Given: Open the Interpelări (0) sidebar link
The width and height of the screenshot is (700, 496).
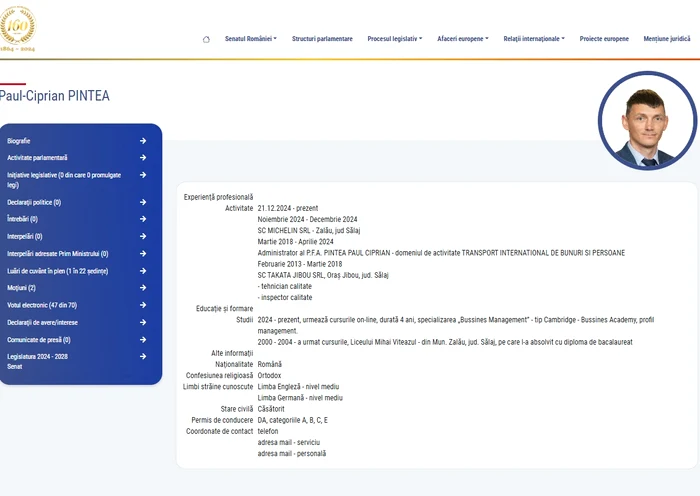Looking at the screenshot, I should click(25, 237).
